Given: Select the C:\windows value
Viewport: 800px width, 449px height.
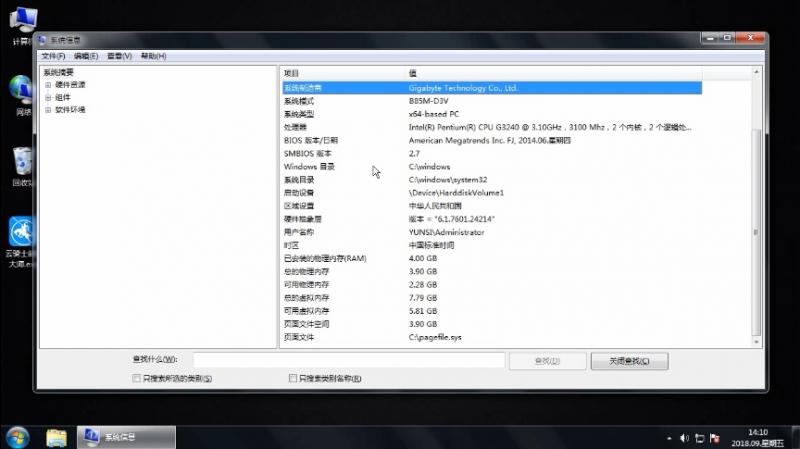Looking at the screenshot, I should coord(429,167).
